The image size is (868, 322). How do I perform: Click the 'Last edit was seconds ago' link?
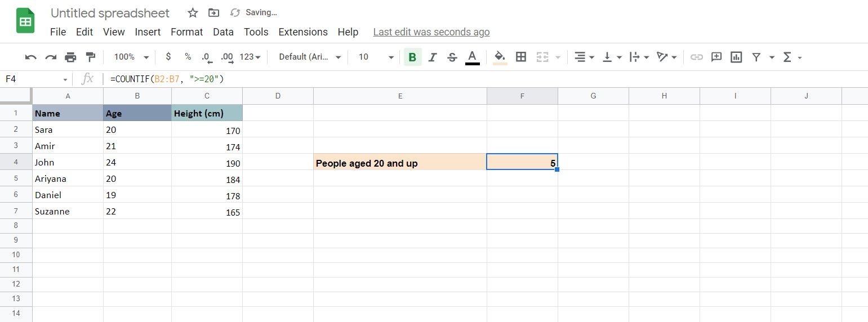click(x=431, y=32)
